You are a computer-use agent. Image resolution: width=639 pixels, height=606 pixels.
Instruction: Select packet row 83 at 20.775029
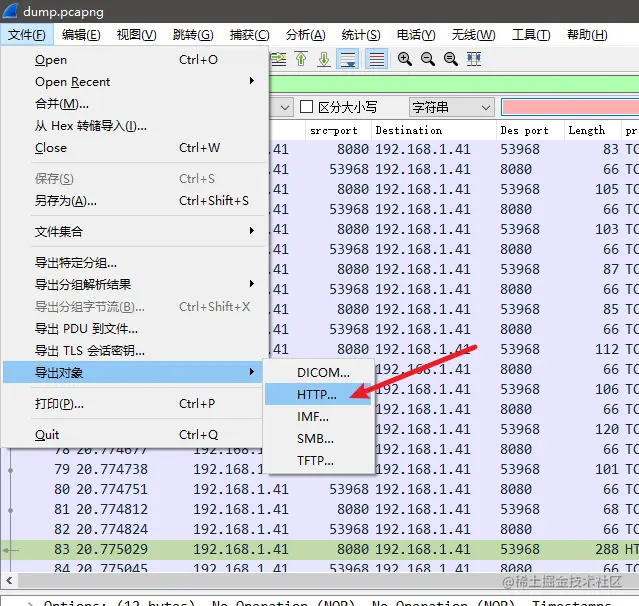pyautogui.click(x=320, y=549)
